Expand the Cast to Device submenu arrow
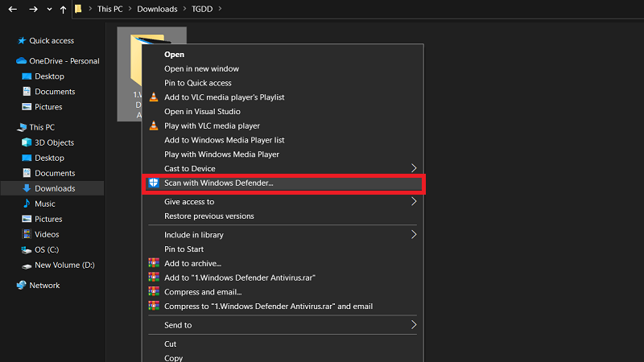Screen dimensions: 644x362 414,168
